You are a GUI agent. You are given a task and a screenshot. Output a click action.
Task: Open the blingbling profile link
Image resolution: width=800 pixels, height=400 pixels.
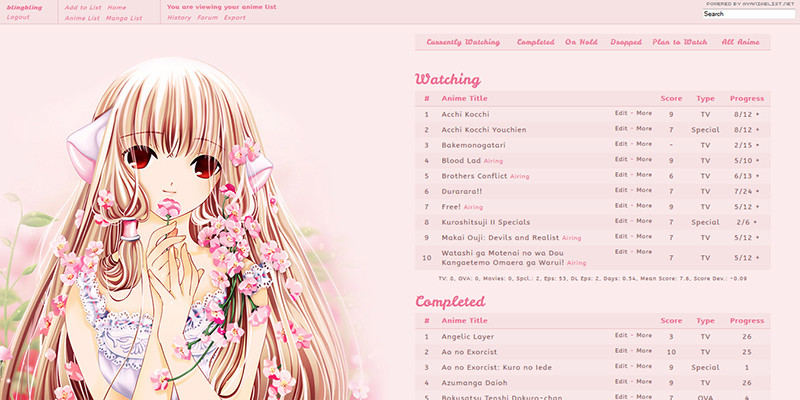coord(24,8)
